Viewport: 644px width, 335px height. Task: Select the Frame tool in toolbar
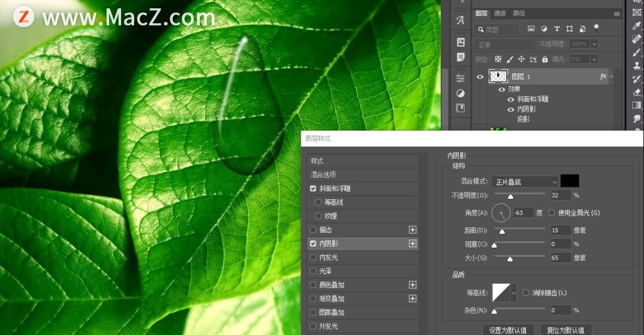[x=637, y=13]
